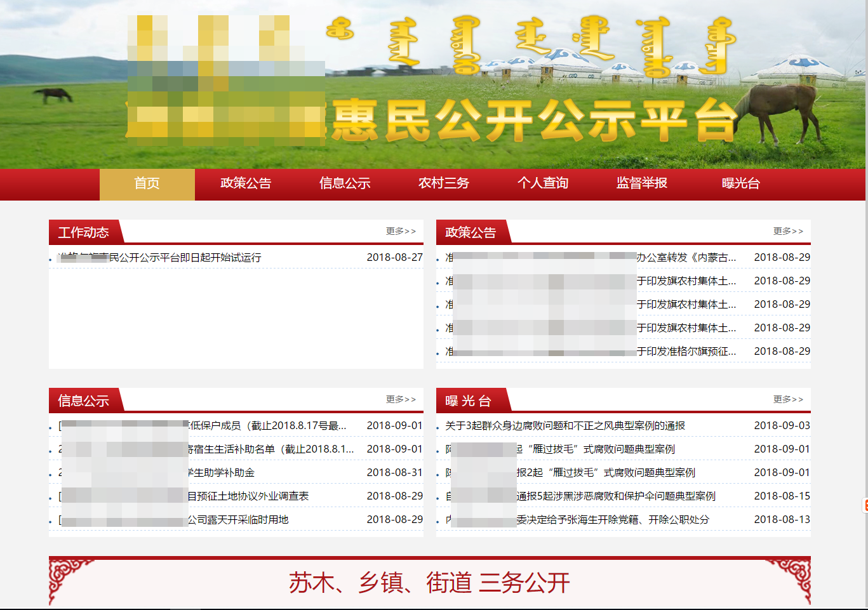Open 监督举报 from the navigation bar
The width and height of the screenshot is (868, 610).
point(642,183)
